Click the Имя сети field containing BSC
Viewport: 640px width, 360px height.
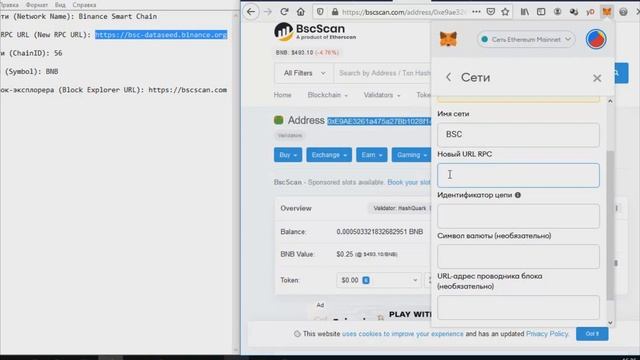[x=518, y=135]
